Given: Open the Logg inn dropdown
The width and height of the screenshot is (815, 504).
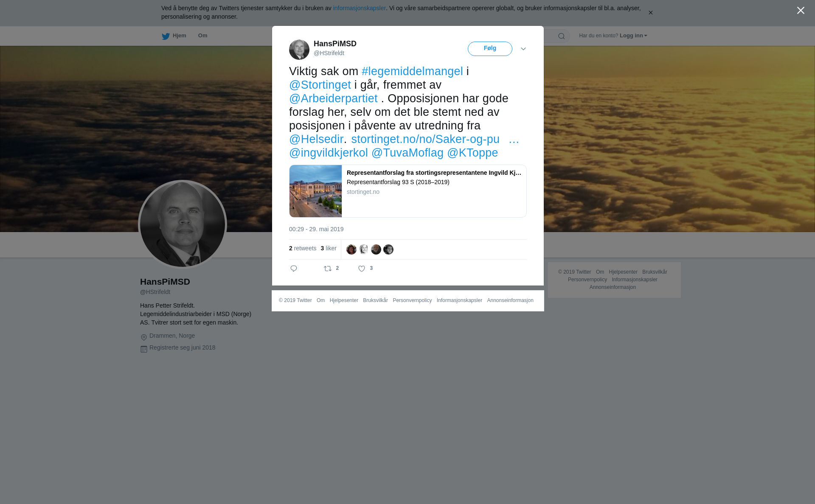Looking at the screenshot, I should (x=633, y=36).
